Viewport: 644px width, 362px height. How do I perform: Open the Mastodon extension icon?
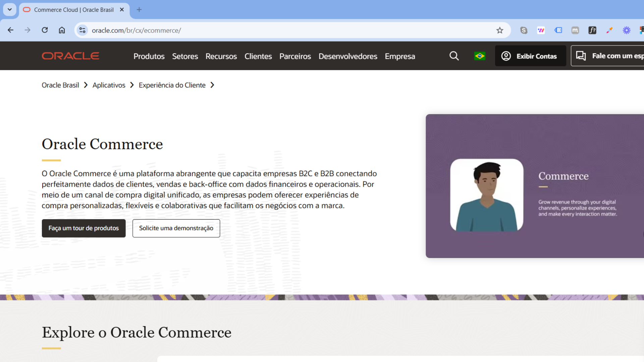click(x=575, y=30)
